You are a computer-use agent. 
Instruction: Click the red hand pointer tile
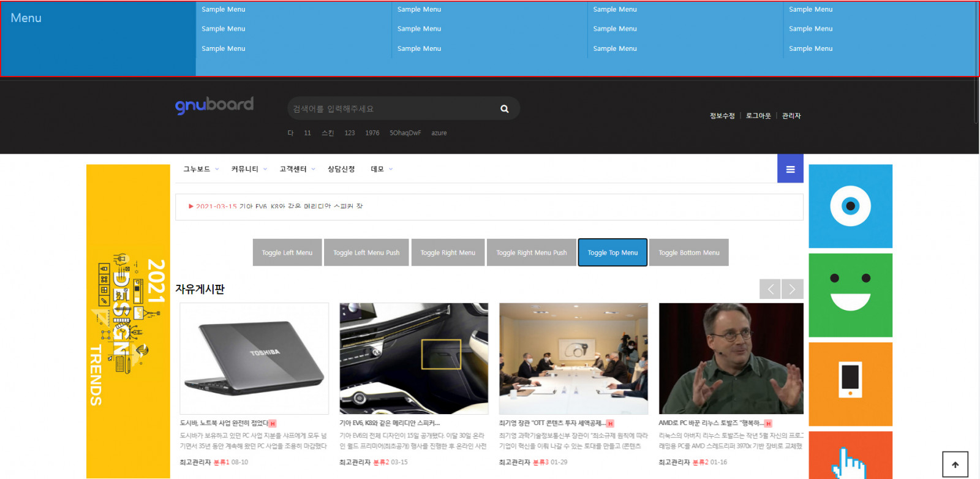pyautogui.click(x=850, y=456)
